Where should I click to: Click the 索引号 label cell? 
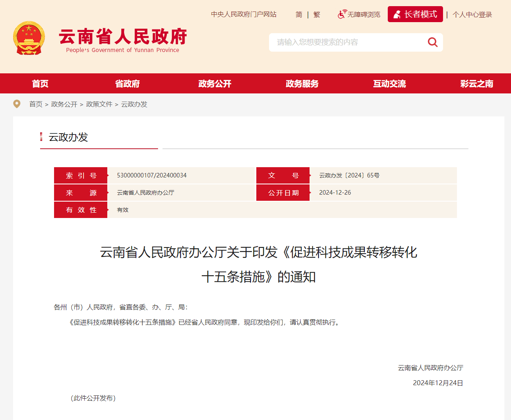pos(81,175)
